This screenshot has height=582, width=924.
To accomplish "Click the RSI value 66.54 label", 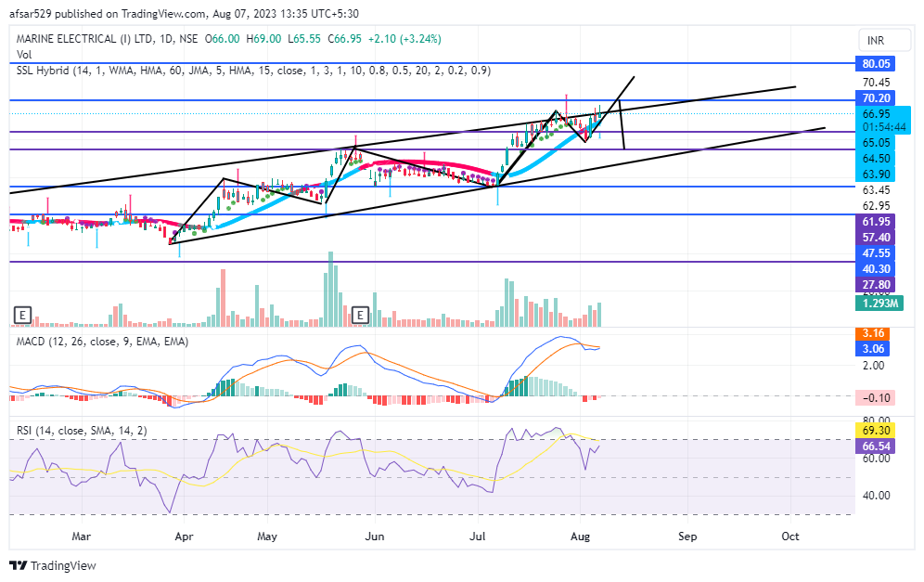I will [x=876, y=446].
